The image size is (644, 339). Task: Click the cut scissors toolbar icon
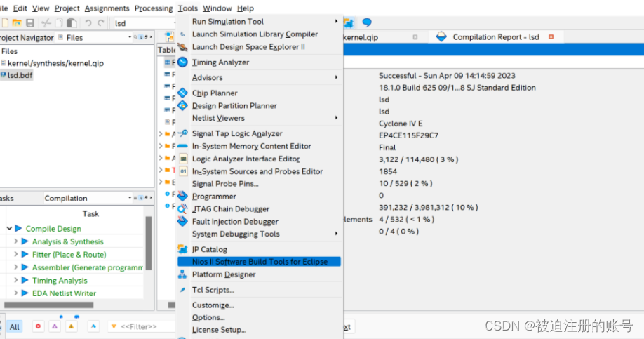(46, 23)
